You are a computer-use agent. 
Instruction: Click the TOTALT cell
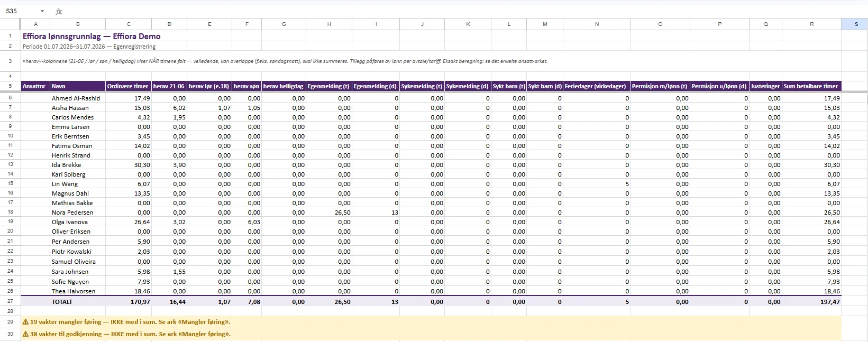coord(78,302)
